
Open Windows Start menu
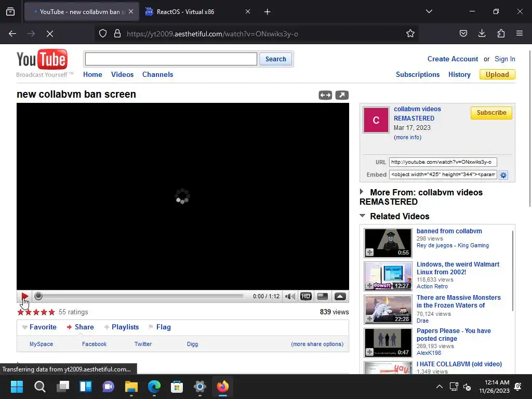pos(17,387)
